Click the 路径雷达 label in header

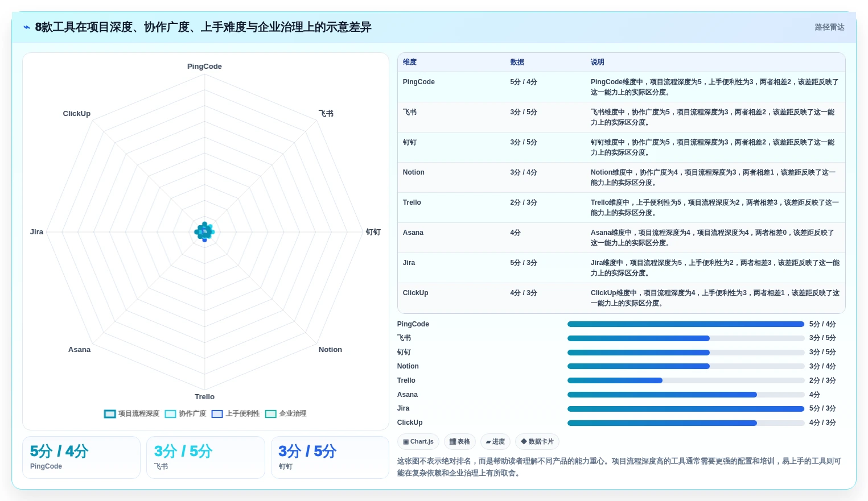click(829, 27)
